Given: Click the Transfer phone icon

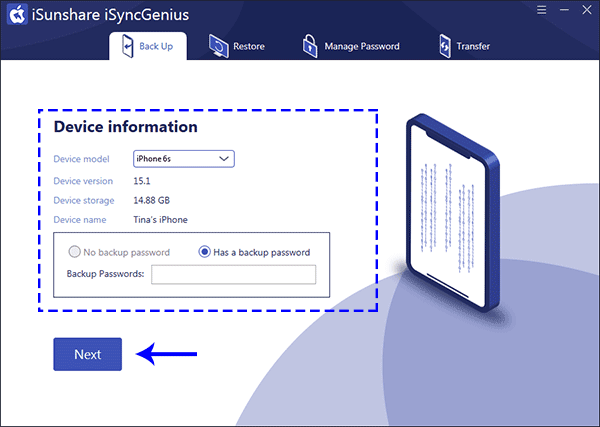Looking at the screenshot, I should [445, 46].
